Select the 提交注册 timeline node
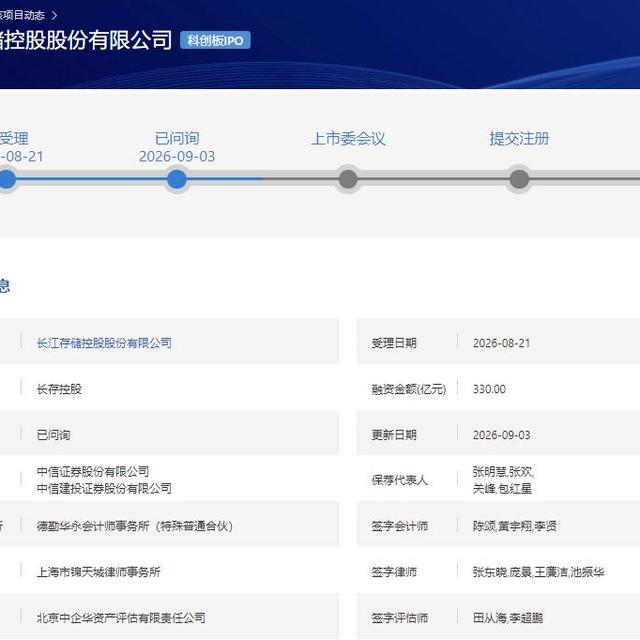640x640 pixels. pyautogui.click(x=519, y=179)
